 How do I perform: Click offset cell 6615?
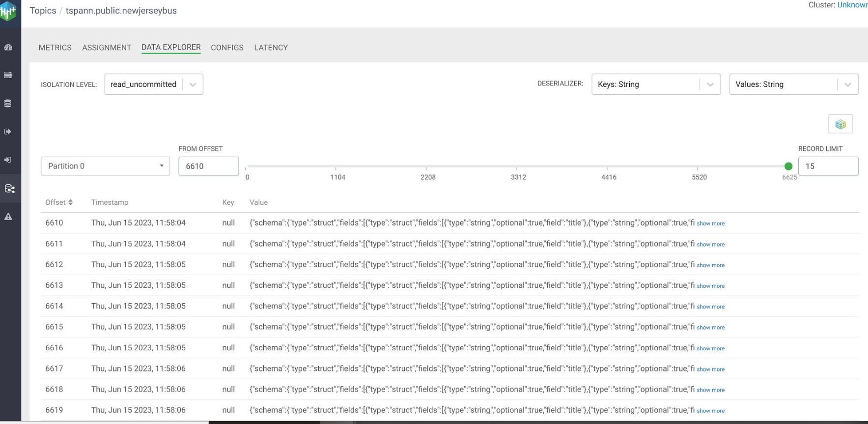tap(54, 327)
